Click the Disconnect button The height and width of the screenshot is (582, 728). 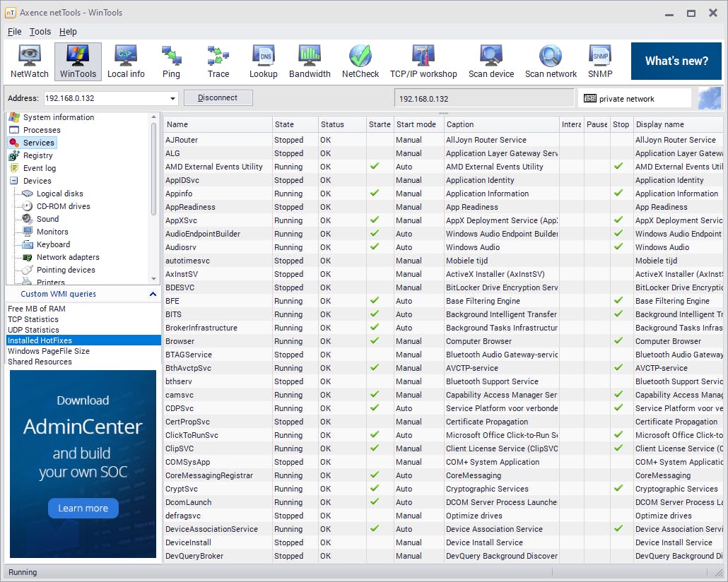218,98
